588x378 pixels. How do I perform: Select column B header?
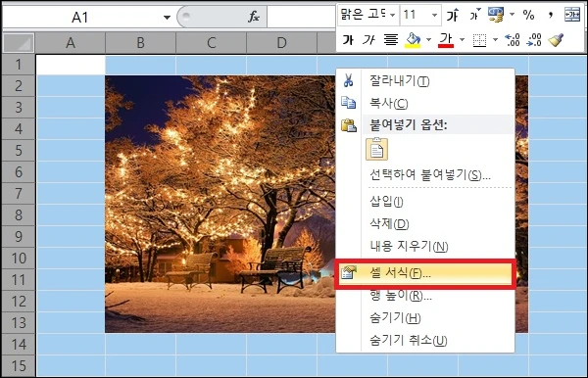(x=140, y=43)
